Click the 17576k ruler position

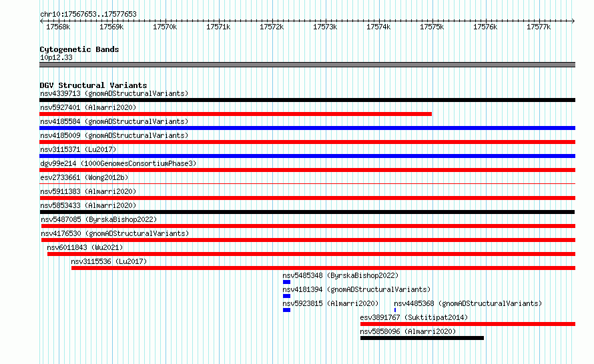click(485, 27)
